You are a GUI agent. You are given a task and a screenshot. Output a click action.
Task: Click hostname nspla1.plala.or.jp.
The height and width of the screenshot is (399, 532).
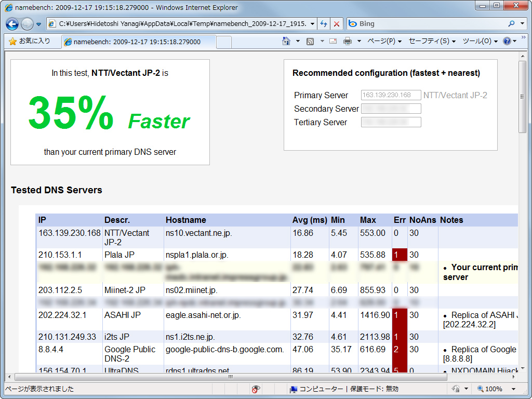coord(197,255)
